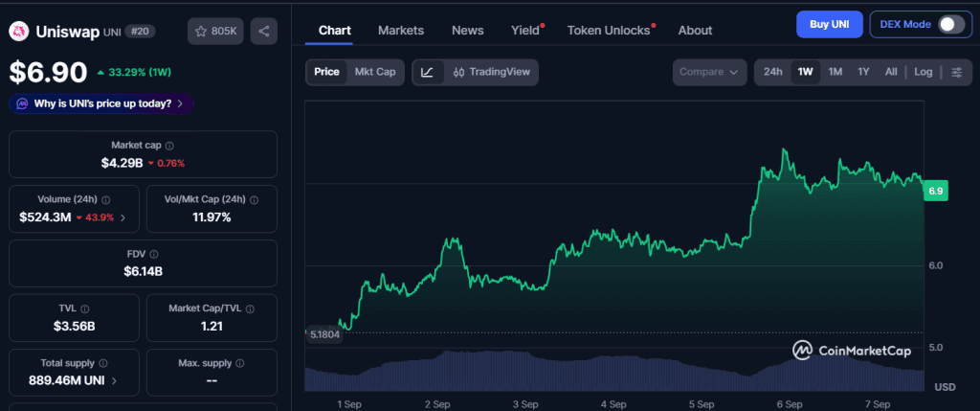Open 'Why is UNI's price up today?'
This screenshot has width=980, height=411.
click(101, 103)
